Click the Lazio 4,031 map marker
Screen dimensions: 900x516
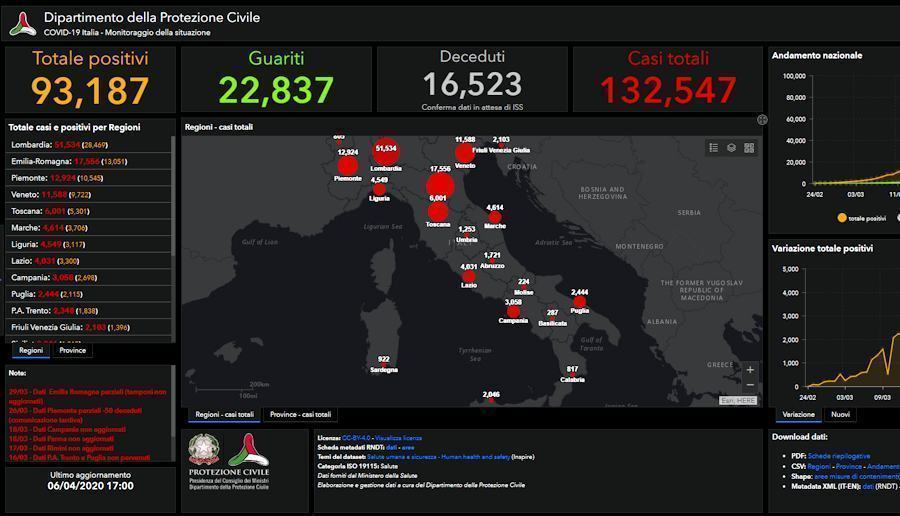469,276
